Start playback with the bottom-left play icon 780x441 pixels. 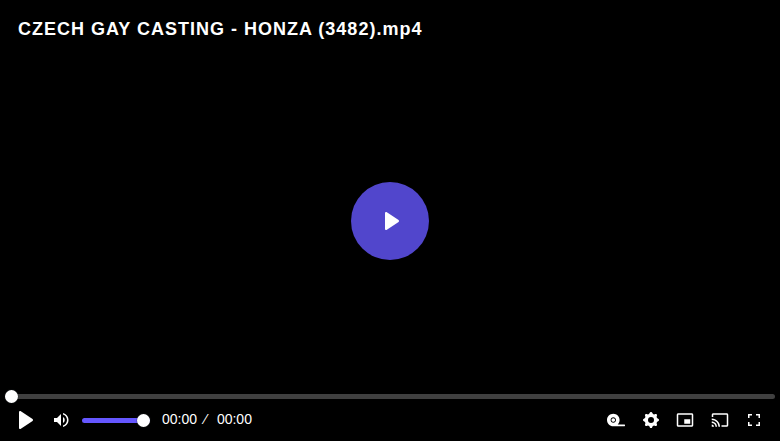tap(25, 420)
